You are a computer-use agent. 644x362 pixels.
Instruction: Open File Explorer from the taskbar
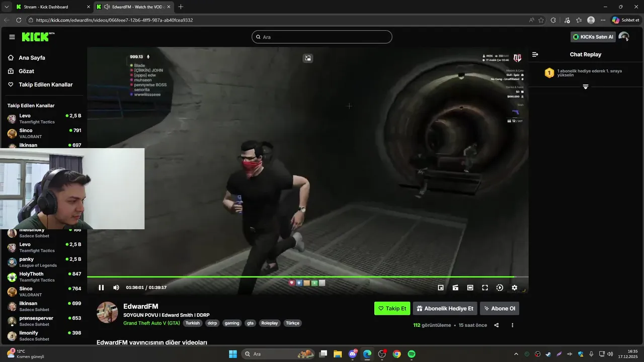coord(338,354)
